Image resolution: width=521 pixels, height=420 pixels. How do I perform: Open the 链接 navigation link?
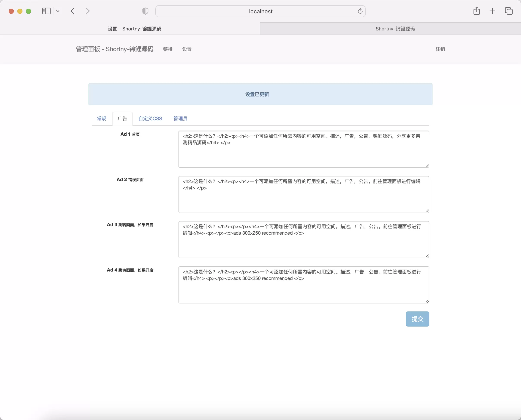click(168, 49)
